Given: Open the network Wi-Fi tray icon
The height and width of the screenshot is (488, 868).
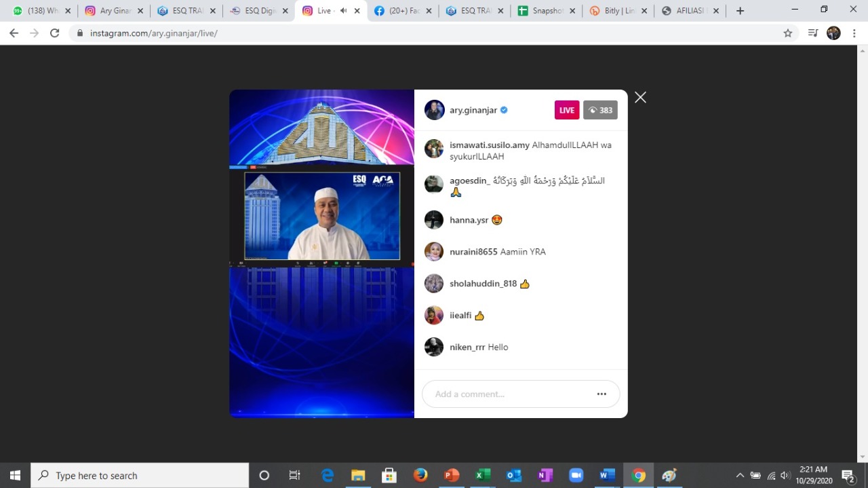Looking at the screenshot, I should point(771,475).
